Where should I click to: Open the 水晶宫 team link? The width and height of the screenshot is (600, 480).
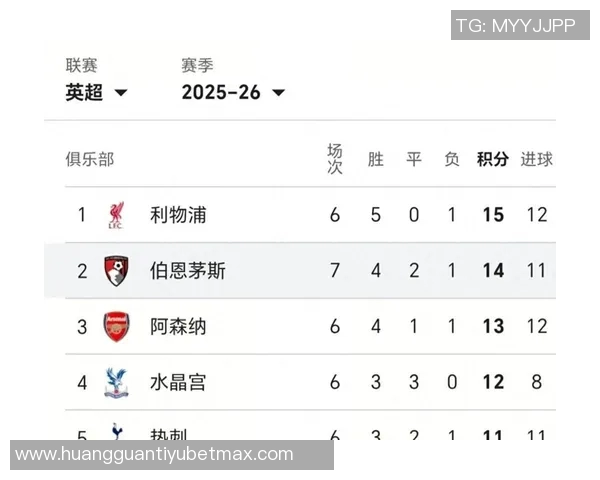pos(178,382)
